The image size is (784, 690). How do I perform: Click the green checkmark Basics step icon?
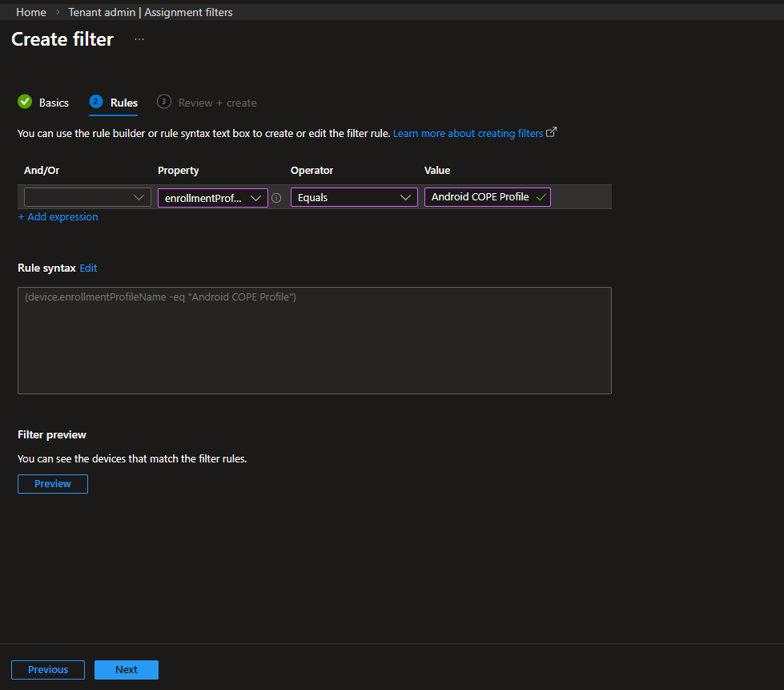click(25, 102)
